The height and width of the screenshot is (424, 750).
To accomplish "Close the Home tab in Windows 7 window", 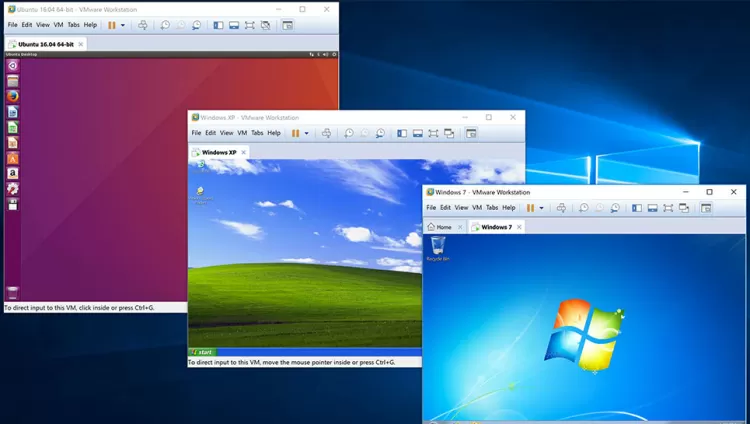I will pos(460,227).
